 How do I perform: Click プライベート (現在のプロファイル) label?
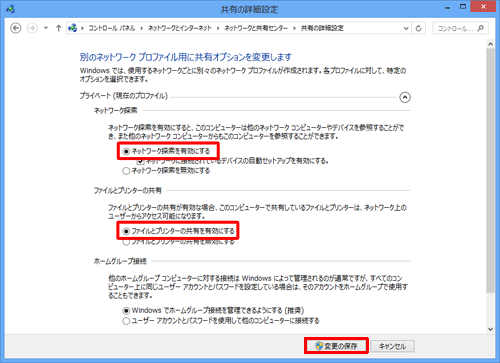(x=124, y=96)
